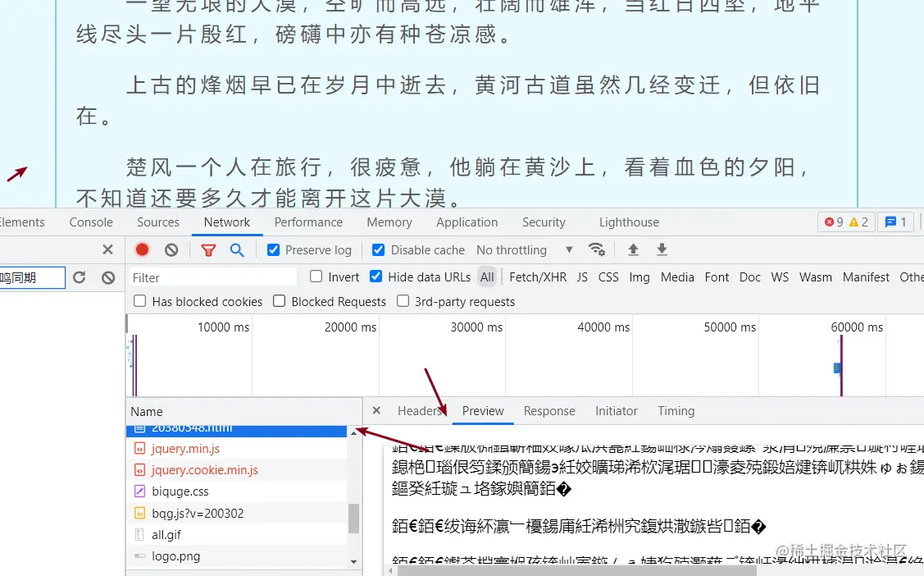Image resolution: width=924 pixels, height=576 pixels.
Task: Open the Performance tab
Action: pyautogui.click(x=308, y=222)
